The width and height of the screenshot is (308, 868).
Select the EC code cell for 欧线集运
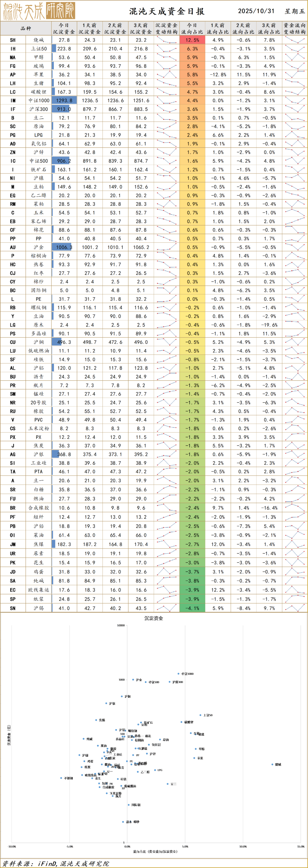click(x=13, y=590)
